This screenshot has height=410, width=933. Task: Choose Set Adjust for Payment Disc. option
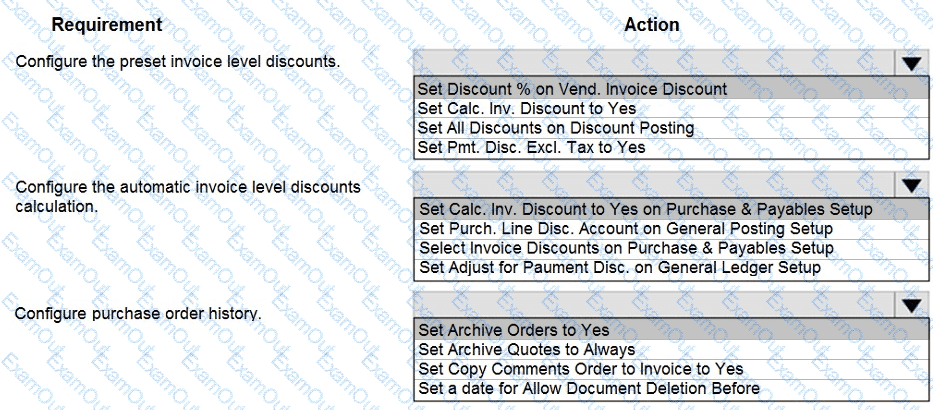click(x=620, y=267)
